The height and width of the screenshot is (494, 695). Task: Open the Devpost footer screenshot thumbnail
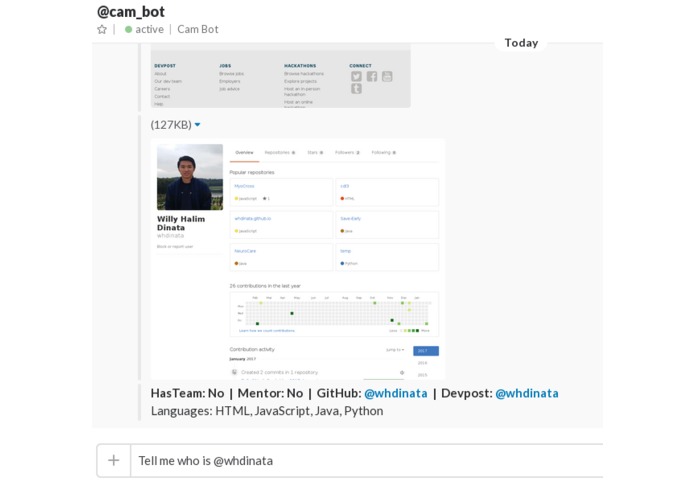tap(281, 76)
